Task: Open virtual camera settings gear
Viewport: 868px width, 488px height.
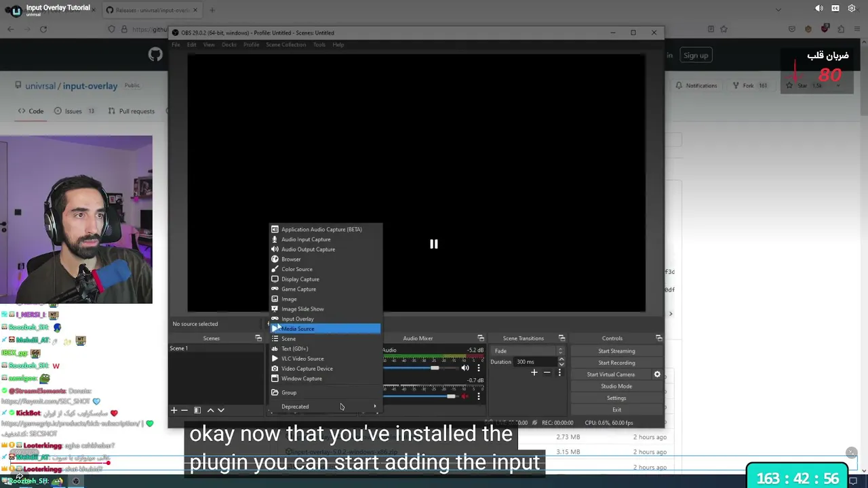Action: click(657, 374)
